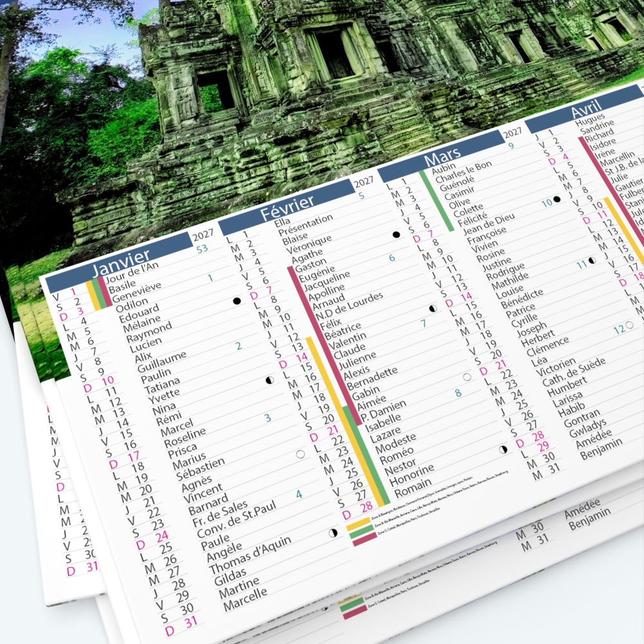Click the name 'Yvette'
Image resolution: width=644 pixels, height=644 pixels.
(164, 397)
